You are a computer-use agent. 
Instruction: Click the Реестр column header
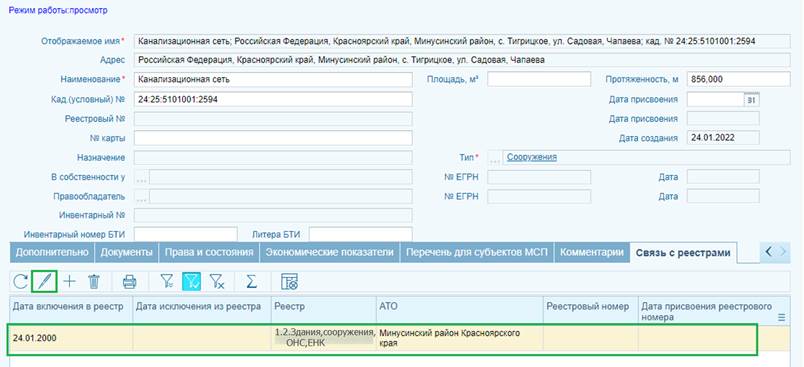click(x=324, y=310)
